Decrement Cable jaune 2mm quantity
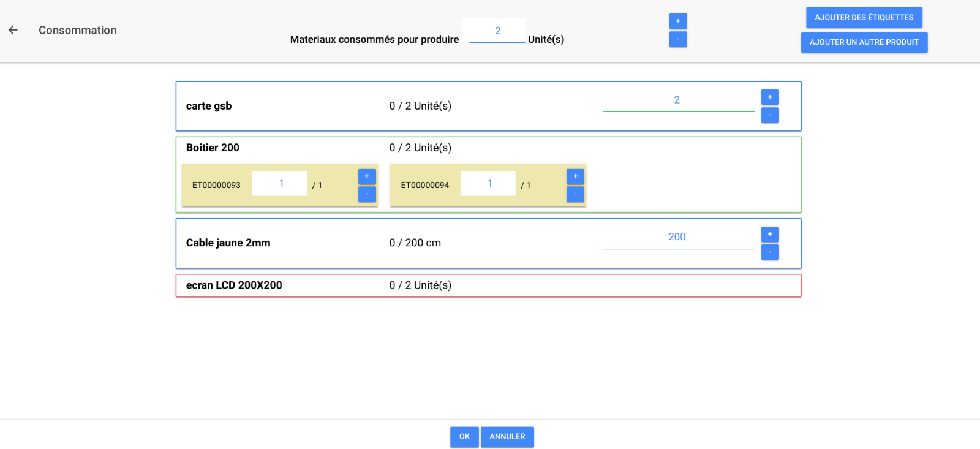 tap(769, 252)
